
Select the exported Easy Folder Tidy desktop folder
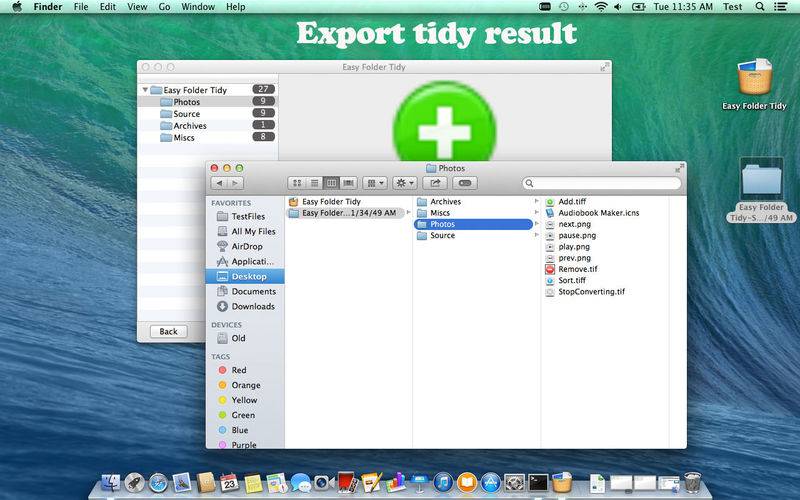pos(761,179)
